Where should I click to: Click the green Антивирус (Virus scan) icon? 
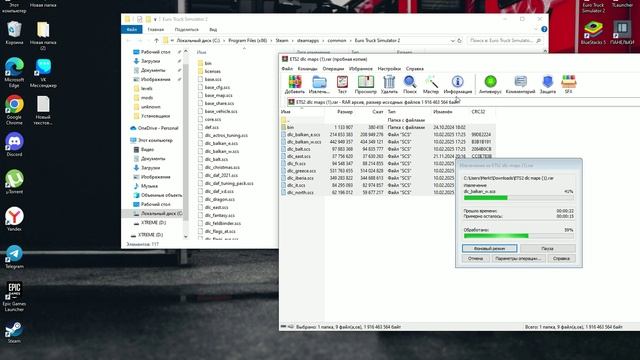tap(490, 84)
